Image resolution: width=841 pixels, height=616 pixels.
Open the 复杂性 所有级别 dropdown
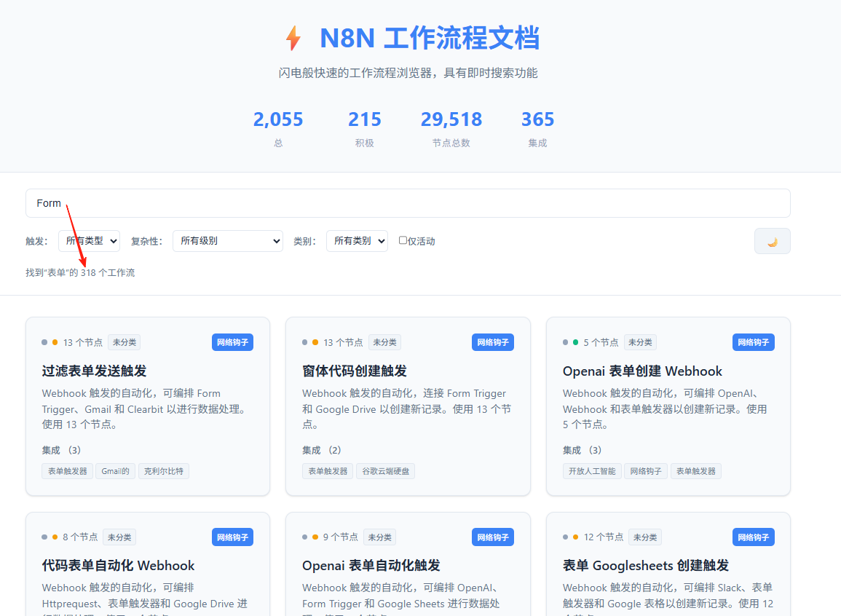pyautogui.click(x=227, y=241)
